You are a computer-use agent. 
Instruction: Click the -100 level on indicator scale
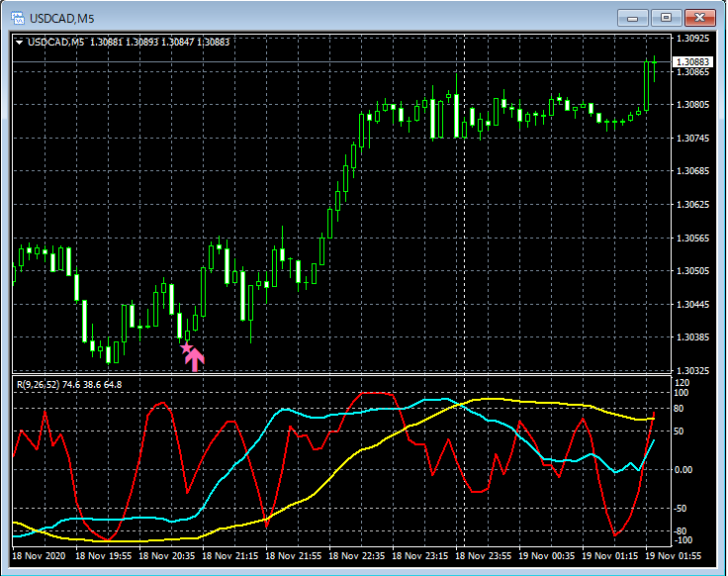tap(683, 540)
